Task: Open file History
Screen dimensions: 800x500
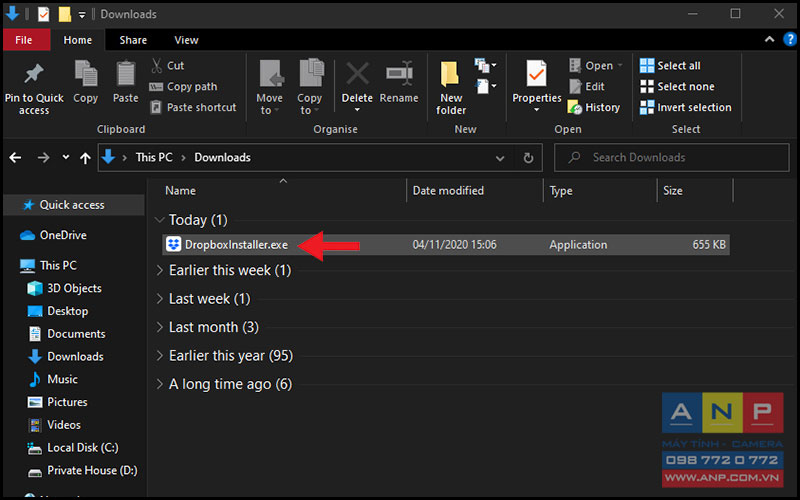Action: pos(594,107)
